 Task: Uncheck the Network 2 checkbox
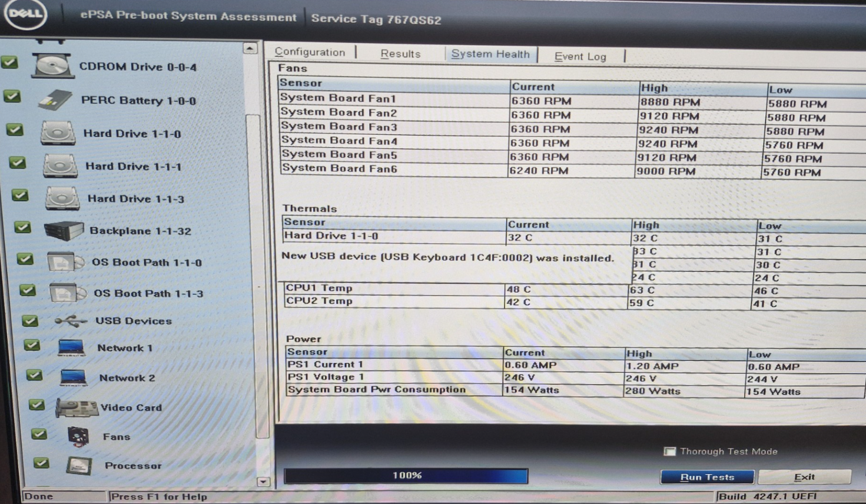[x=34, y=374]
